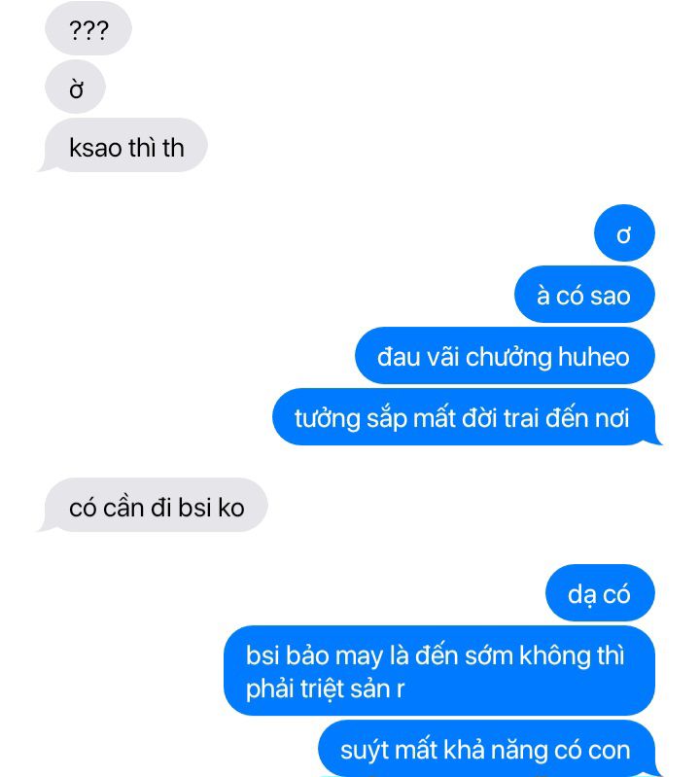Select the 'đau vãi chưởng huheo' bubble
Image resolution: width=700 pixels, height=777 pixels.
(505, 356)
